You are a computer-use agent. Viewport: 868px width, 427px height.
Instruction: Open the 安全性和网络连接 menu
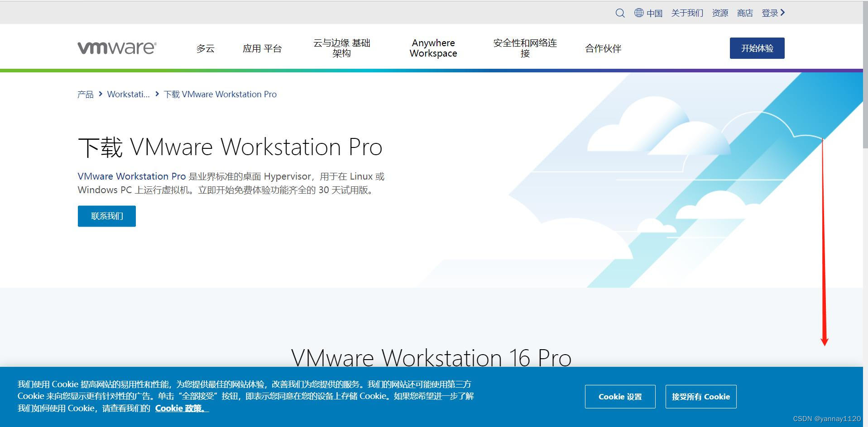tap(525, 48)
